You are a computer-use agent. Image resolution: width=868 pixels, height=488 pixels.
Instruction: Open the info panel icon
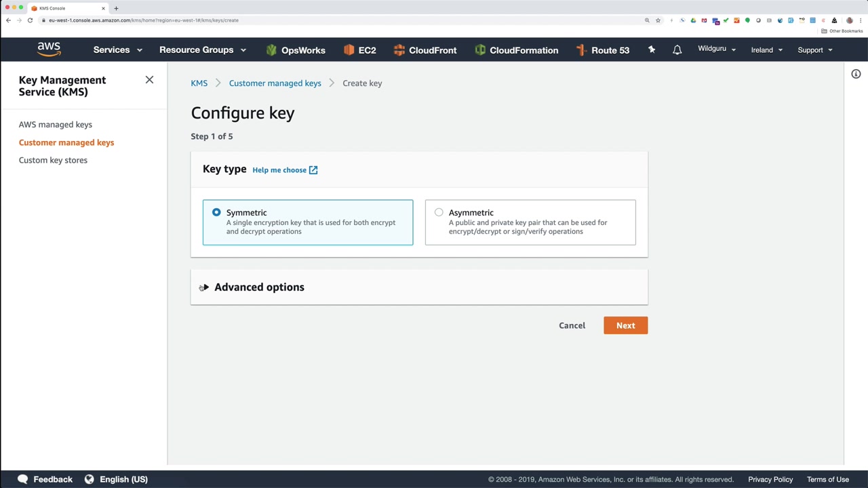(856, 74)
